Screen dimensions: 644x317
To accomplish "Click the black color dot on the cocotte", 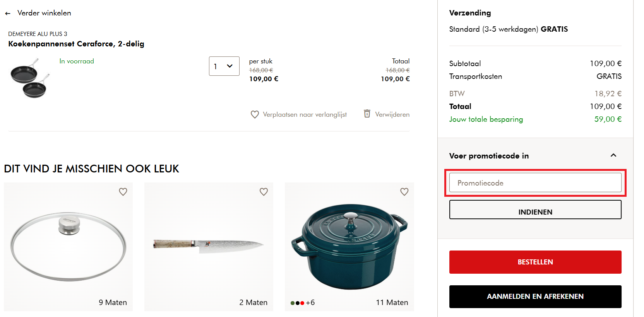I will [x=297, y=303].
